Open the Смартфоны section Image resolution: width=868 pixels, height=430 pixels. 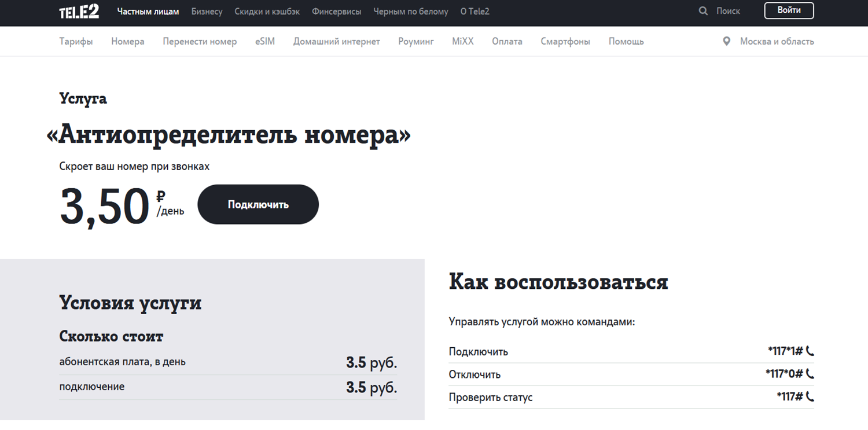pos(565,42)
